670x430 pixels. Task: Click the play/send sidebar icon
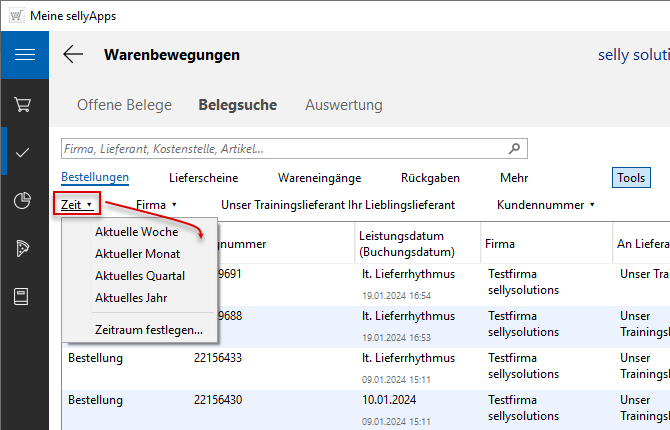[24, 249]
